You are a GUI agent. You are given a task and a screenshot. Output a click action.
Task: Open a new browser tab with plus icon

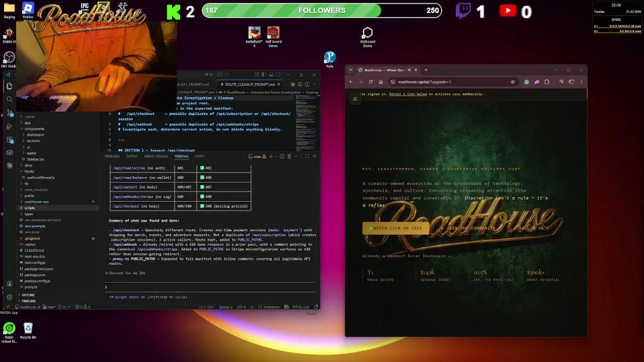[x=426, y=70]
